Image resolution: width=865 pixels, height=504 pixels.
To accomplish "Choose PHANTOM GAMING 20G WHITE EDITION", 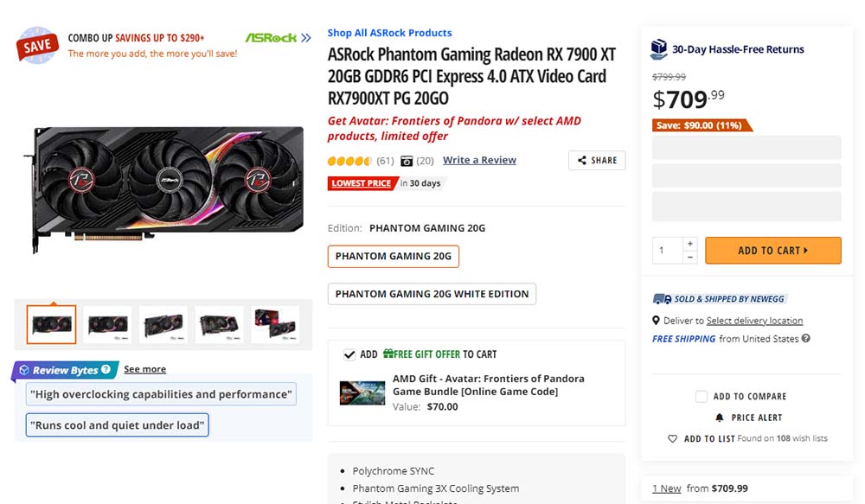I will [x=432, y=293].
